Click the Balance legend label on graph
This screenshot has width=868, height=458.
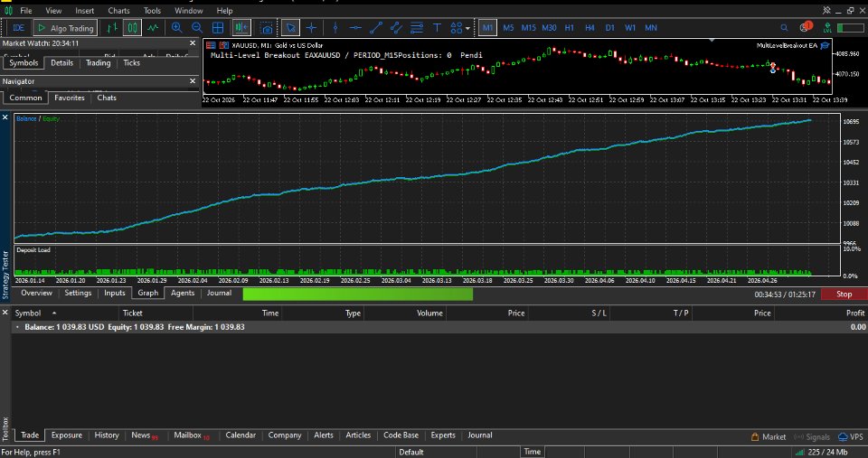point(26,119)
